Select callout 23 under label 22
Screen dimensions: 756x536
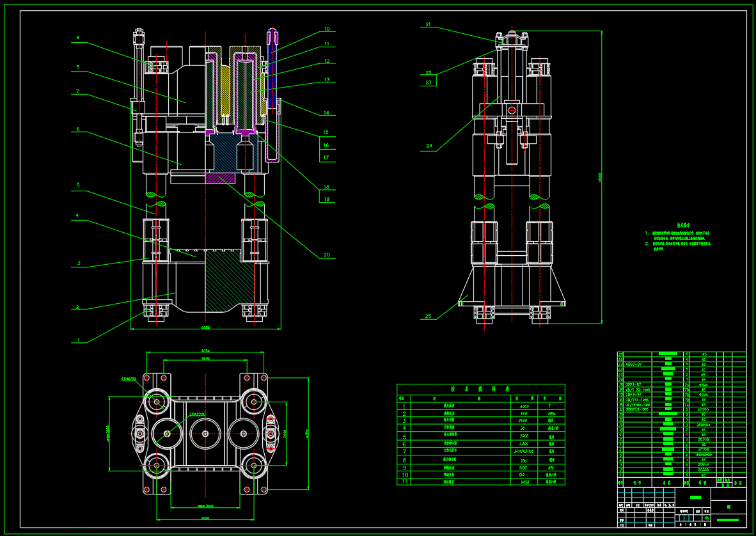428,83
